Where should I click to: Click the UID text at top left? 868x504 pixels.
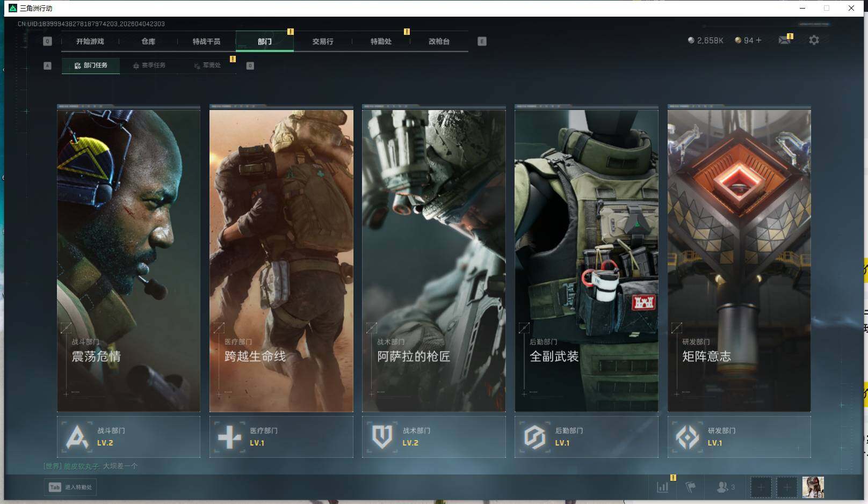tap(91, 24)
